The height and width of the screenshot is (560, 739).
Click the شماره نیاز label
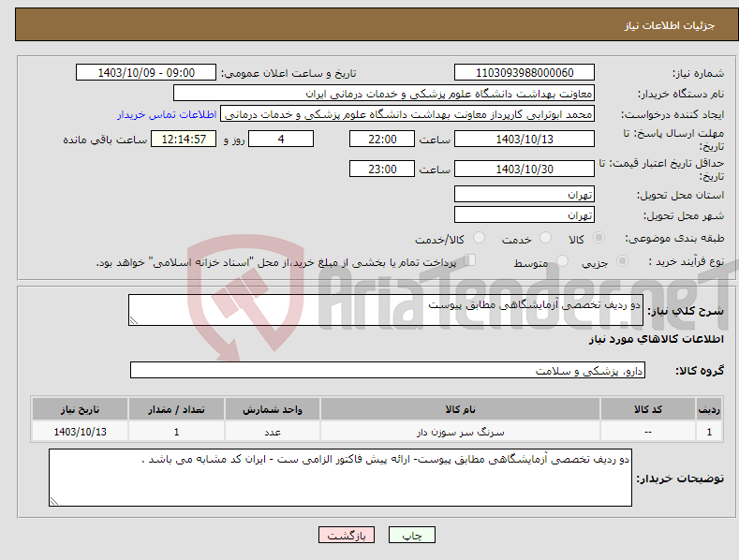pyautogui.click(x=698, y=74)
